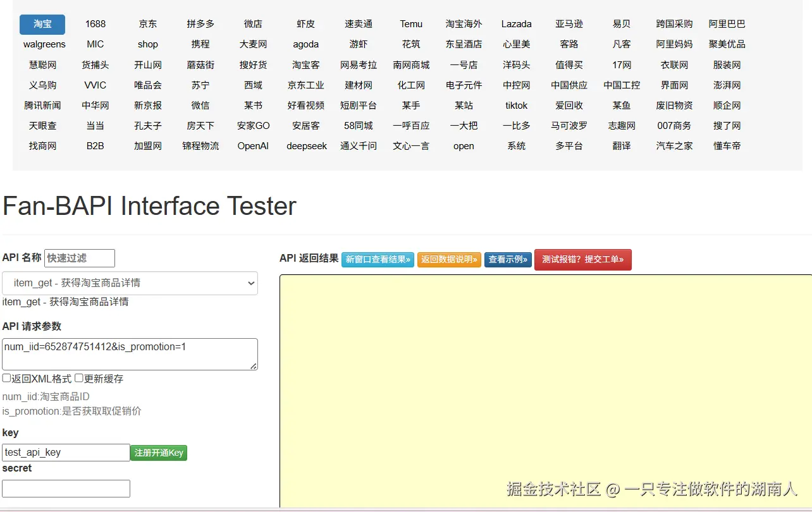Image resolution: width=812 pixels, height=512 pixels.
Task: Open the 某鱼 tab
Action: 622,105
